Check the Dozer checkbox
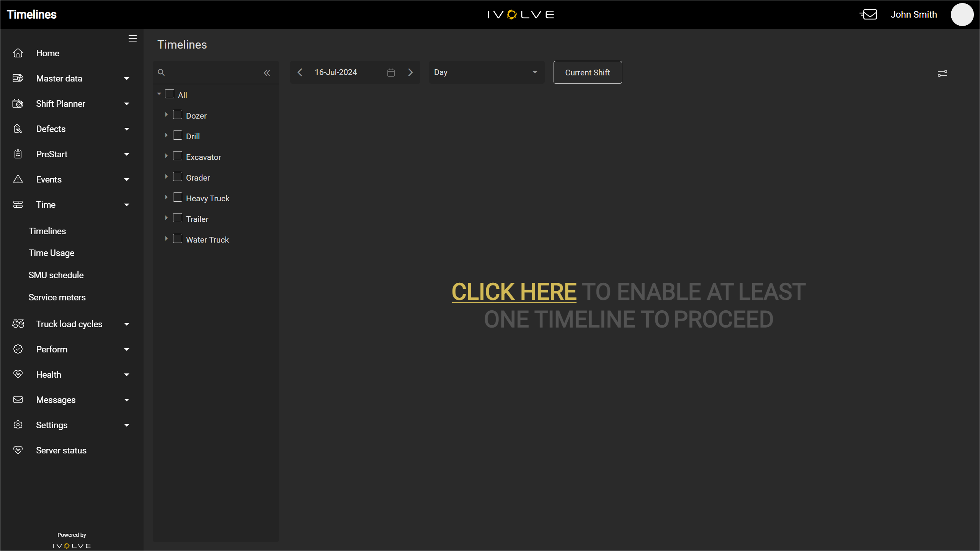 178,115
